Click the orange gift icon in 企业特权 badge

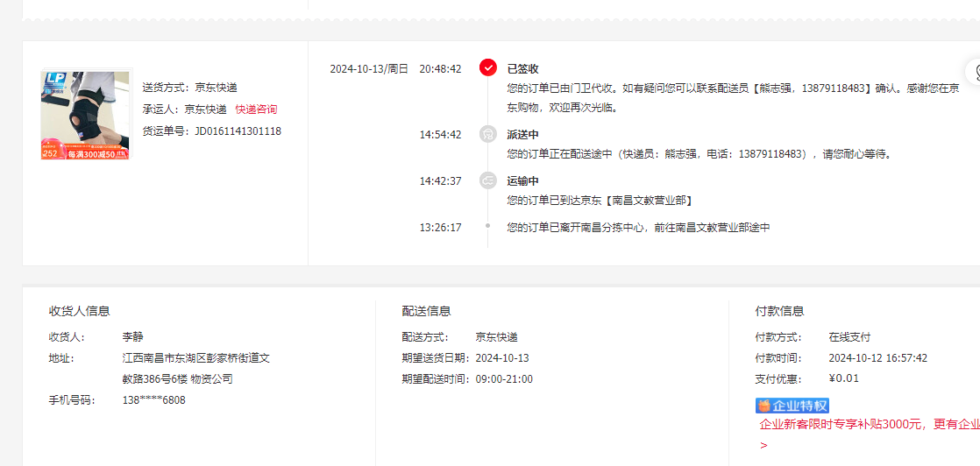point(763,406)
